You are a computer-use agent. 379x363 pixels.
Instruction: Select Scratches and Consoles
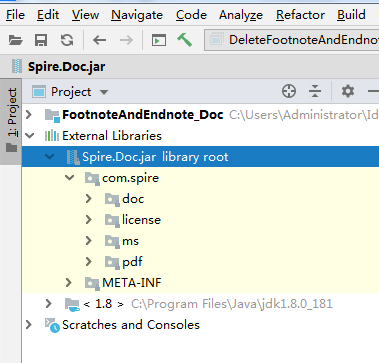click(131, 325)
